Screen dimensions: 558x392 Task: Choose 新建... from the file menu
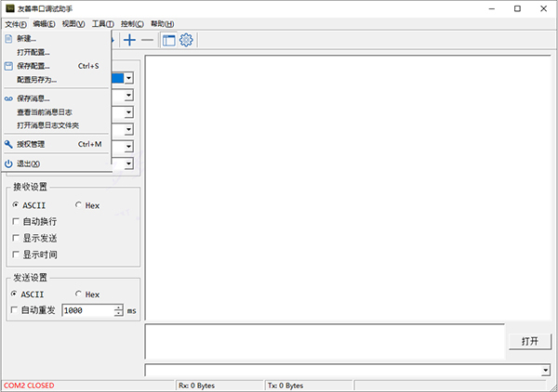56,38
